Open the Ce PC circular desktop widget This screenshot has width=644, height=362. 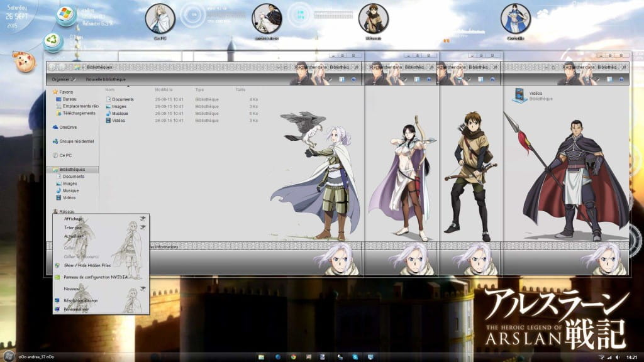160,19
